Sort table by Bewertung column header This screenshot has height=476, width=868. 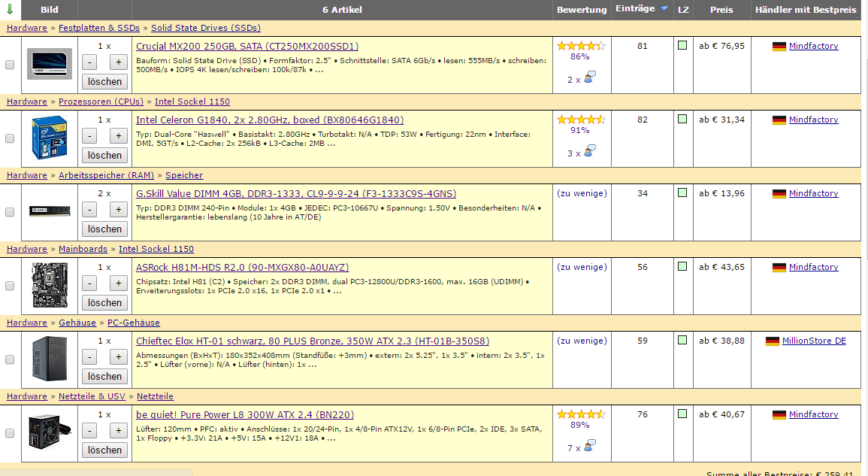pos(581,10)
